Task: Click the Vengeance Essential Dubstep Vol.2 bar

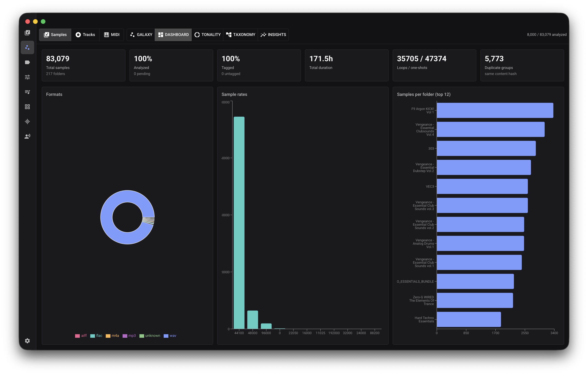Action: 484,167
